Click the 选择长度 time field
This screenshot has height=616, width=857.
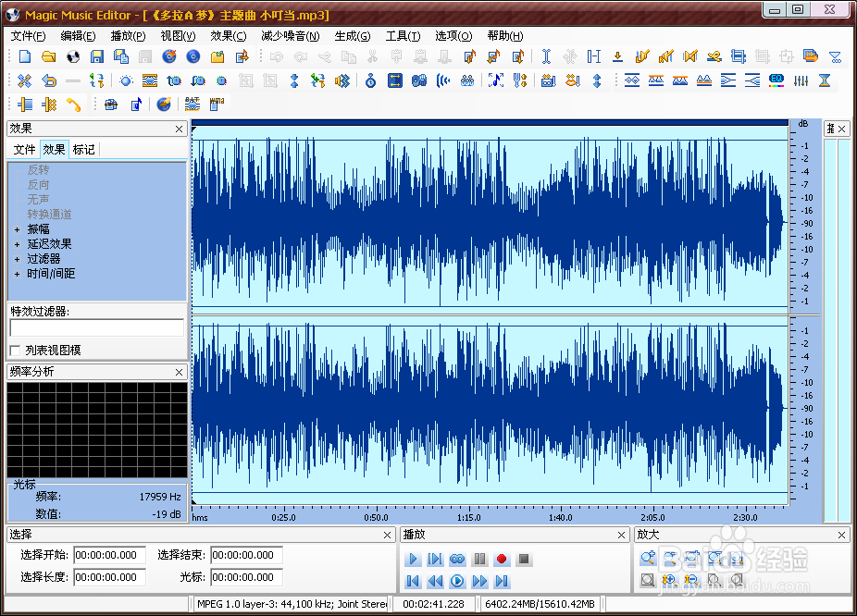[x=110, y=577]
